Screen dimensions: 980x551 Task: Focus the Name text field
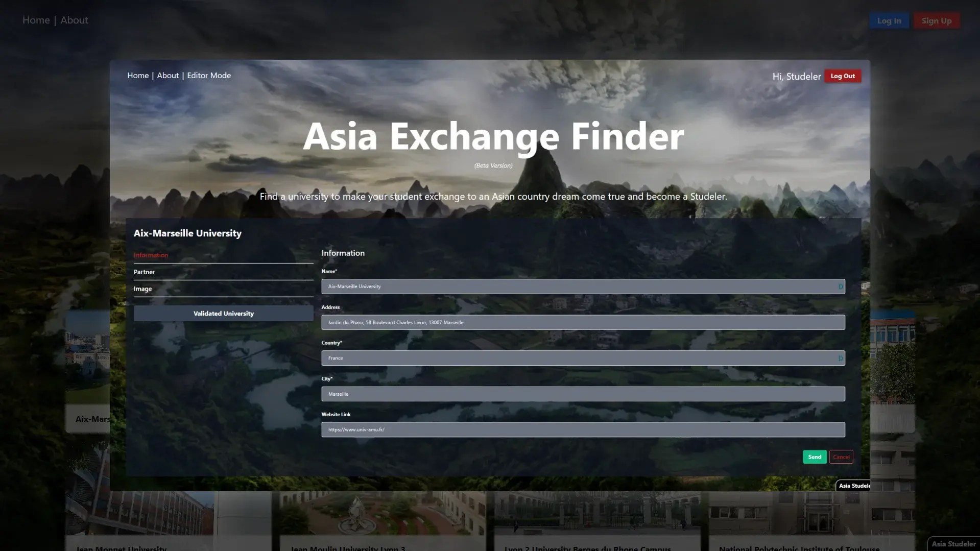[x=577, y=286]
